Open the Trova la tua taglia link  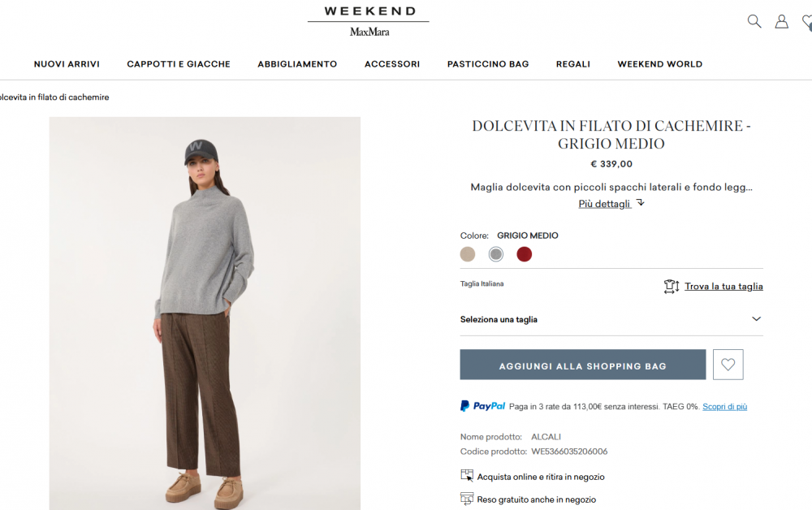point(723,286)
